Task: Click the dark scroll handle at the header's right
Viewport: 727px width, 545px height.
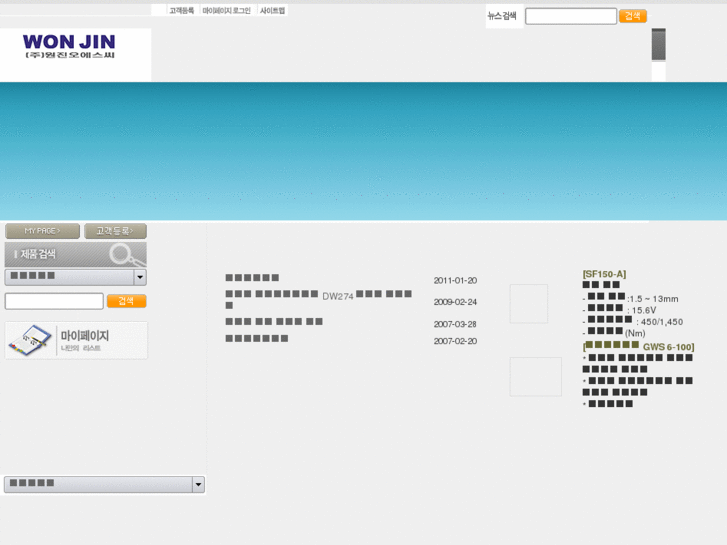Action: click(x=658, y=45)
